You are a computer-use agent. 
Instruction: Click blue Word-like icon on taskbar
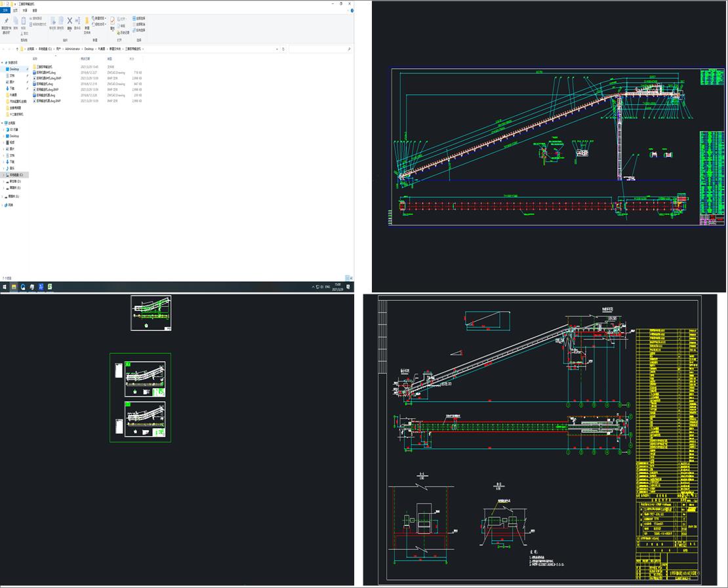click(x=41, y=287)
